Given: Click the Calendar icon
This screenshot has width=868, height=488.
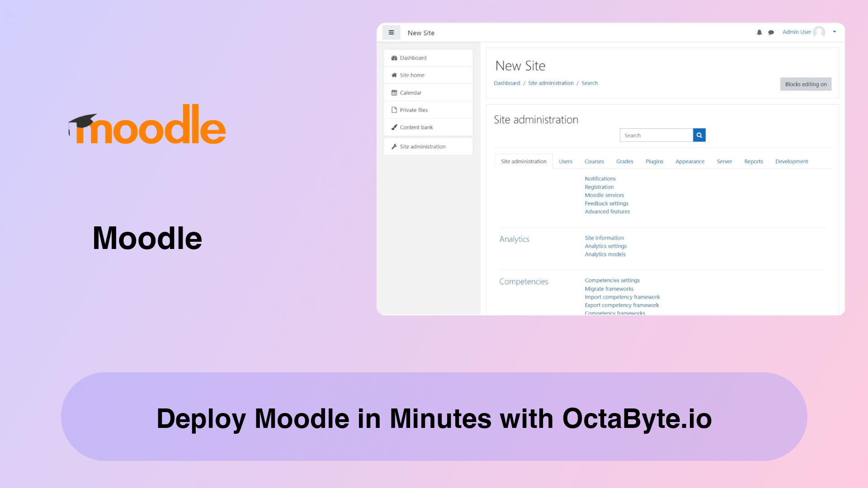Looking at the screenshot, I should [x=394, y=92].
